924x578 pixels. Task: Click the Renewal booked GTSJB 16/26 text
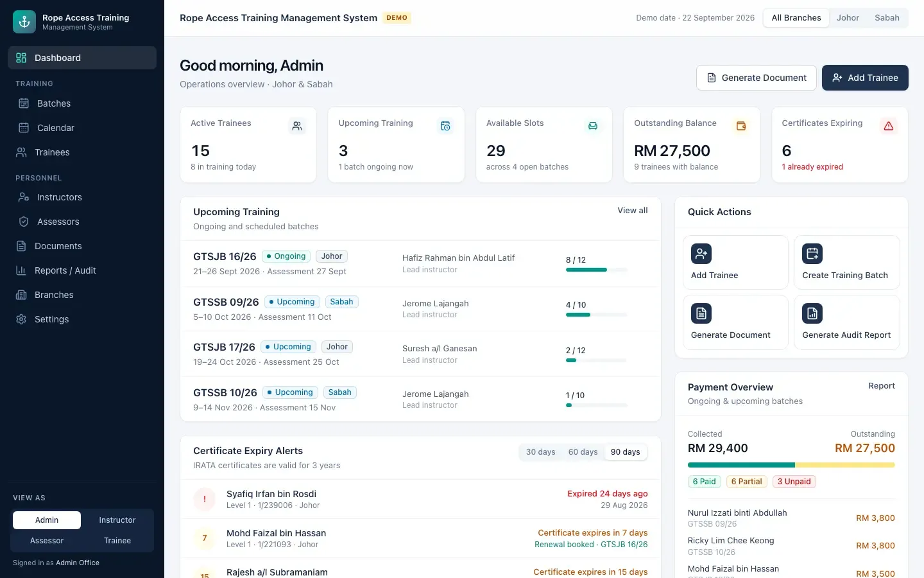click(x=591, y=545)
